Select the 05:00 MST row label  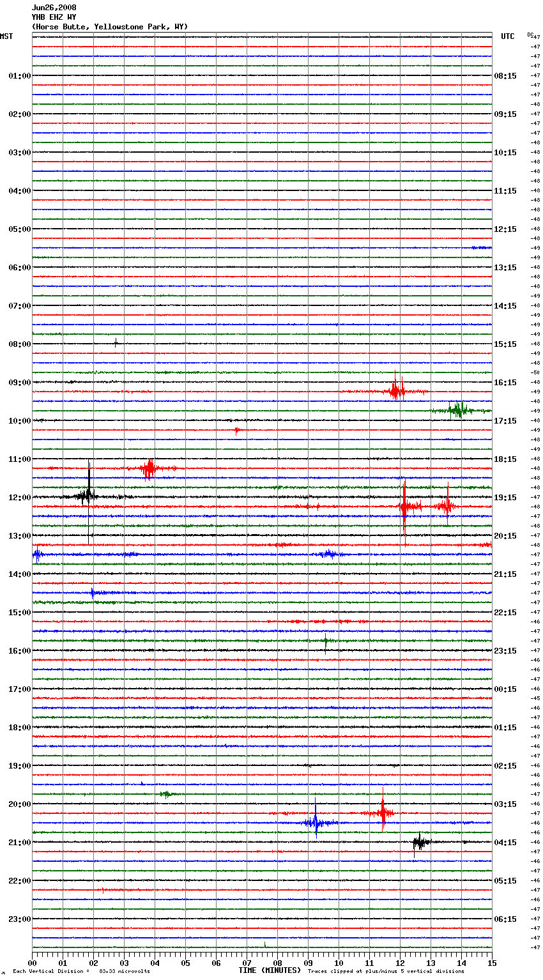pos(19,229)
